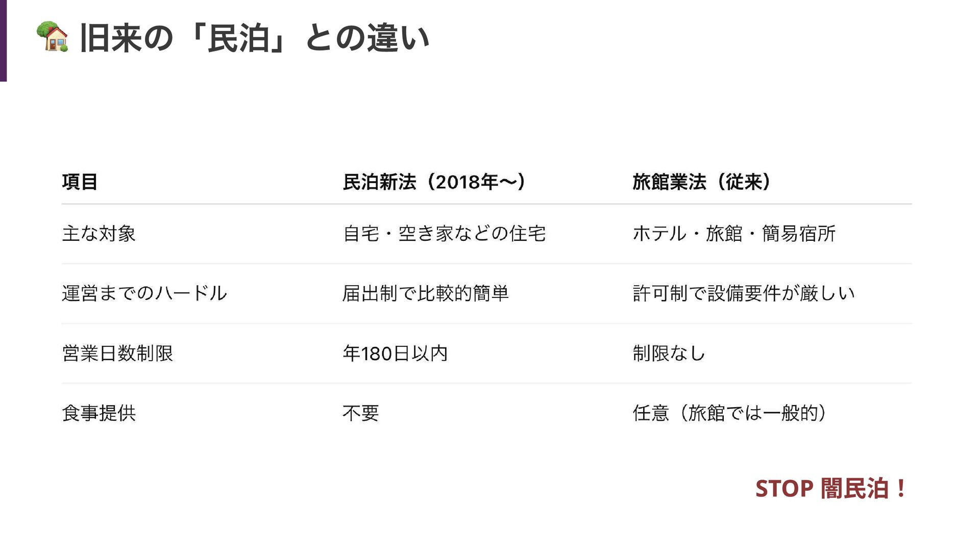Click the red STOP 闇民泊! text

[x=831, y=488]
